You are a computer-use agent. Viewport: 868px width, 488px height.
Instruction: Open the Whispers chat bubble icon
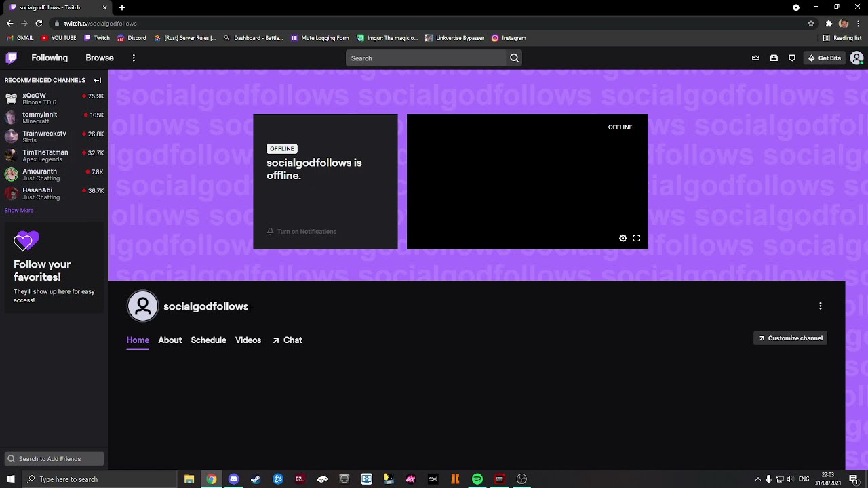tap(792, 58)
